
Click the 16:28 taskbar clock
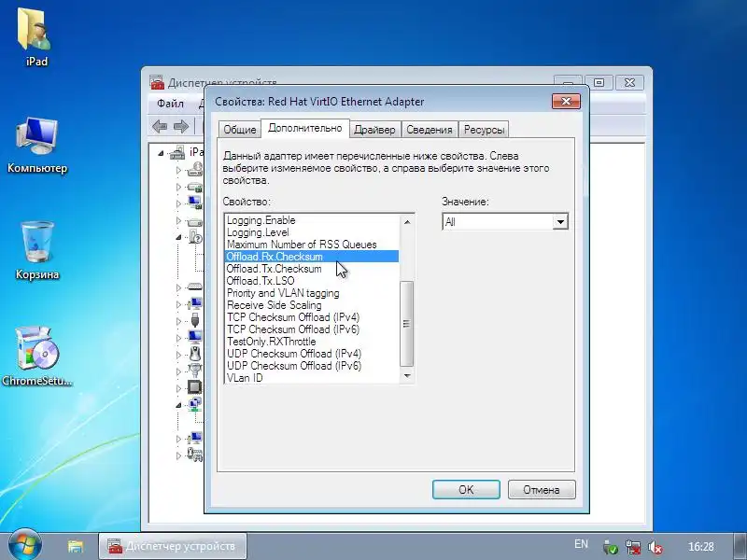(x=701, y=547)
